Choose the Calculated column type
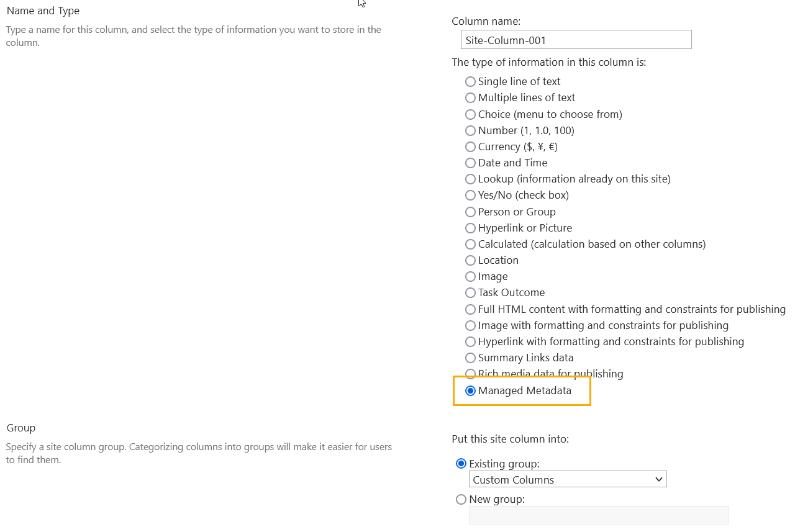Viewport: 795px width, 532px height. tap(470, 244)
